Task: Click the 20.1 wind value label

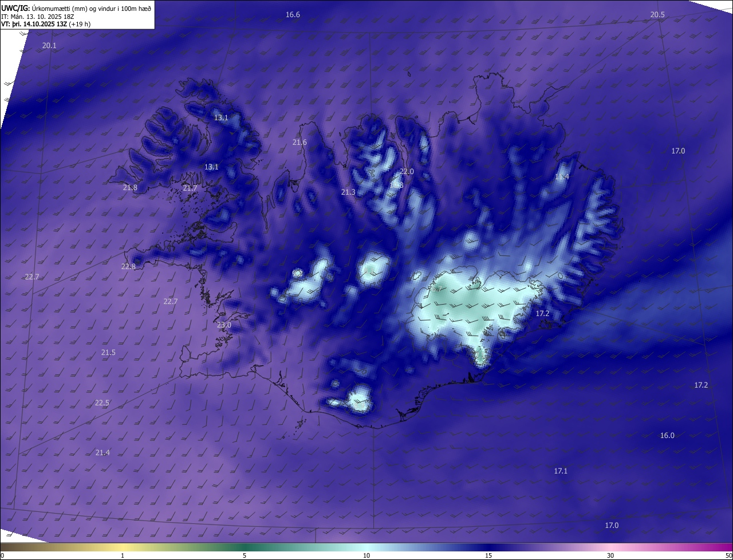Action: click(49, 45)
